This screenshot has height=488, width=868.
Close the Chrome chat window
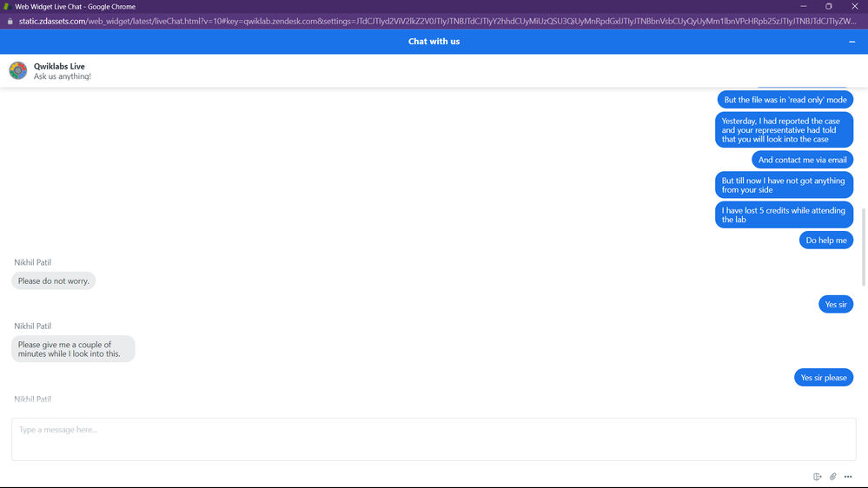pyautogui.click(x=855, y=7)
